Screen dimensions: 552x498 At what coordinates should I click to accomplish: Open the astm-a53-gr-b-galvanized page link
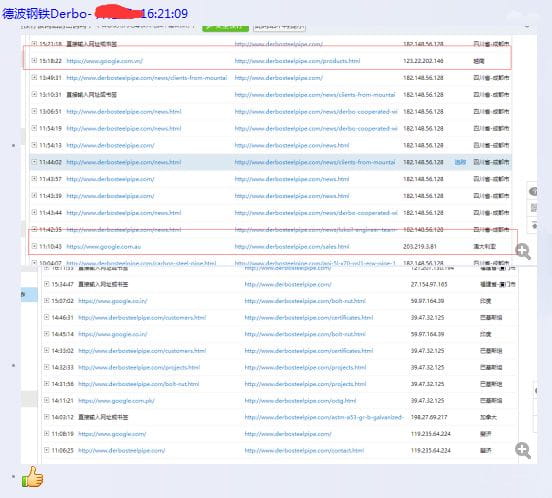324,417
